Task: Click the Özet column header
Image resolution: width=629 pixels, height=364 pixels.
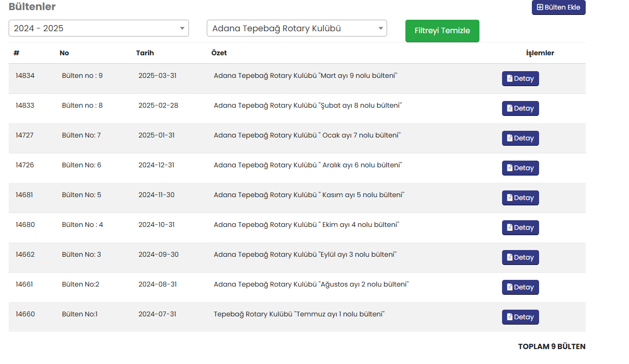Action: coord(219,53)
